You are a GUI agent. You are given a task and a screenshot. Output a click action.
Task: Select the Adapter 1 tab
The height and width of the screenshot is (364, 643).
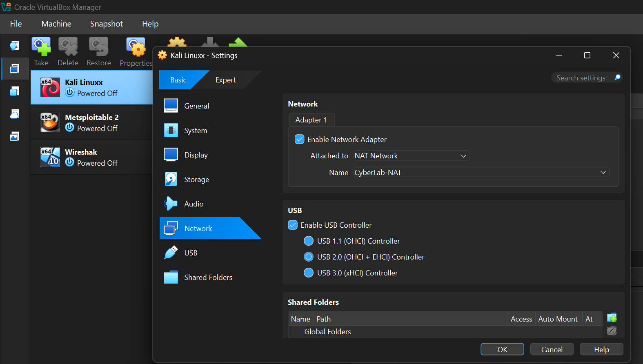(x=311, y=120)
